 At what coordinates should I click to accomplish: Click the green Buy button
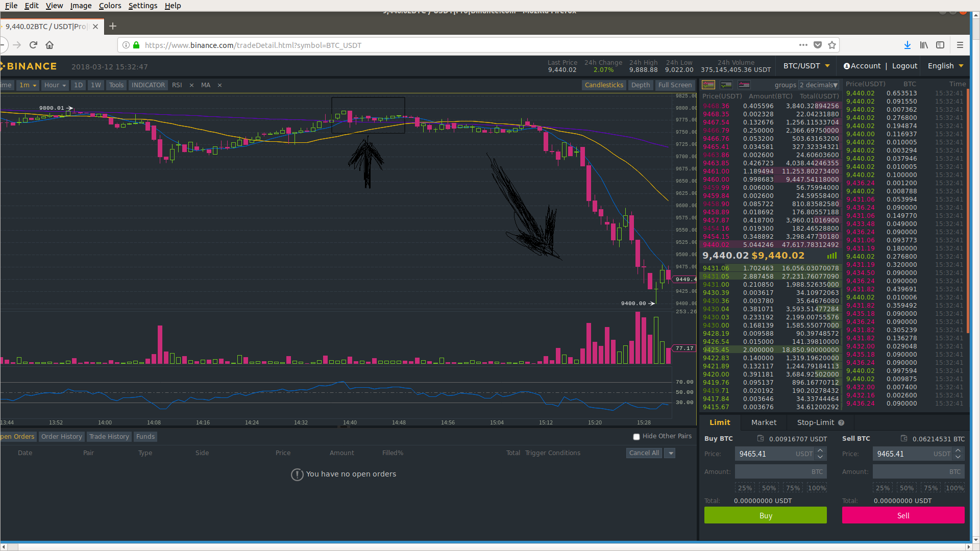pos(766,515)
